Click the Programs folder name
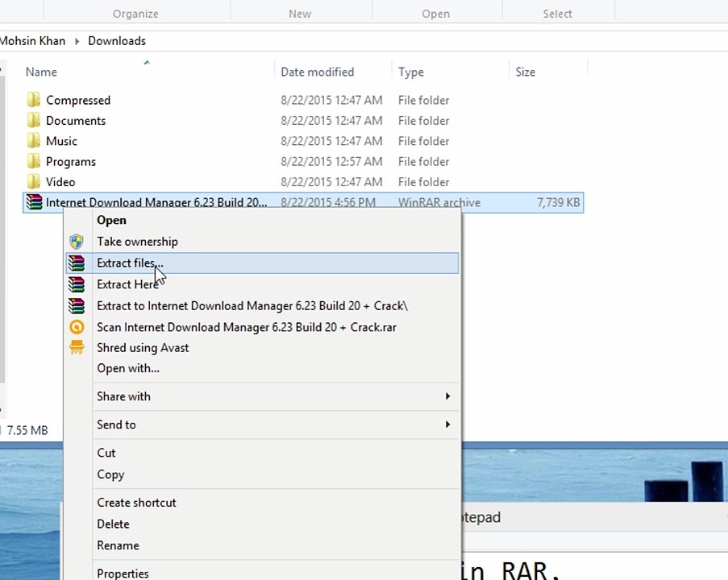This screenshot has height=580, width=728. (71, 161)
